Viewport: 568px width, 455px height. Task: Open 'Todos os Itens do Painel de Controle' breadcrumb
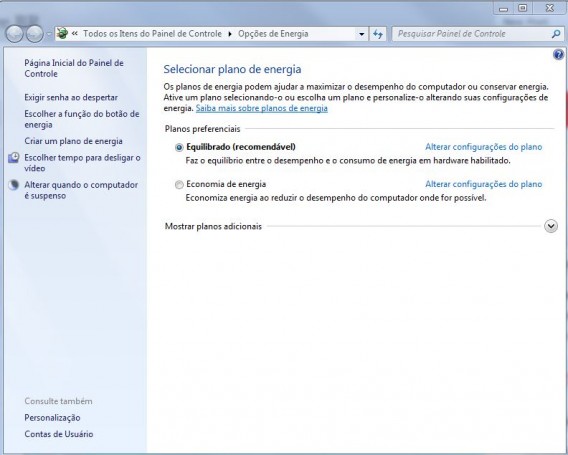(x=152, y=34)
